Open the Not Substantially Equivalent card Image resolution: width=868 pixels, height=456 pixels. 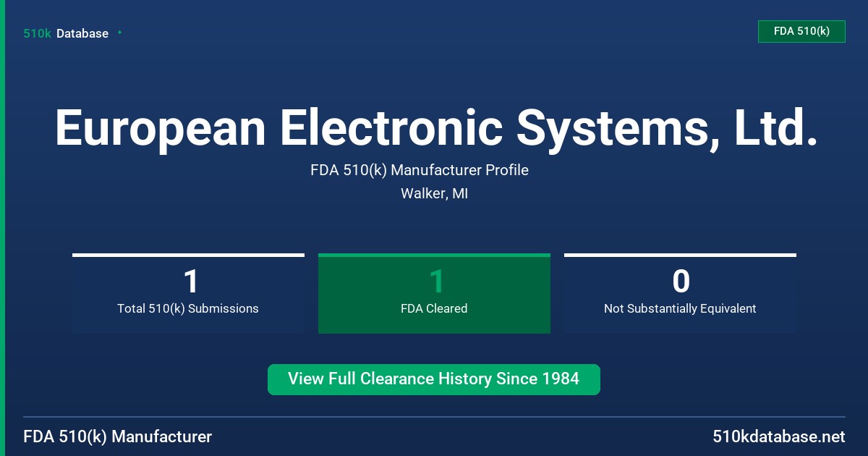pos(680,293)
